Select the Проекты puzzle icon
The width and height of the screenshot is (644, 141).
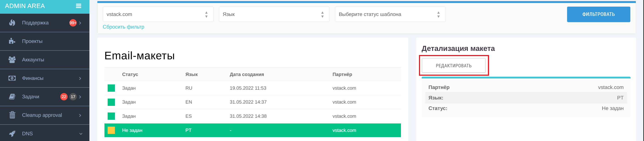(12, 41)
